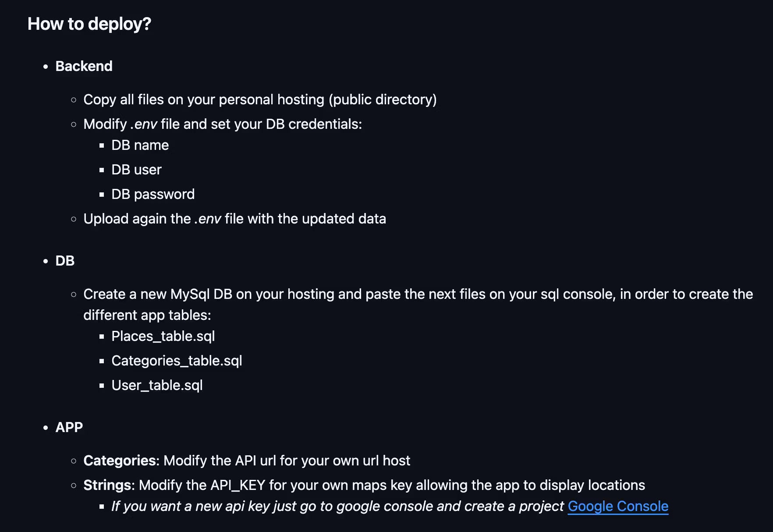Click italic '.env' in Upload again line

(208, 219)
